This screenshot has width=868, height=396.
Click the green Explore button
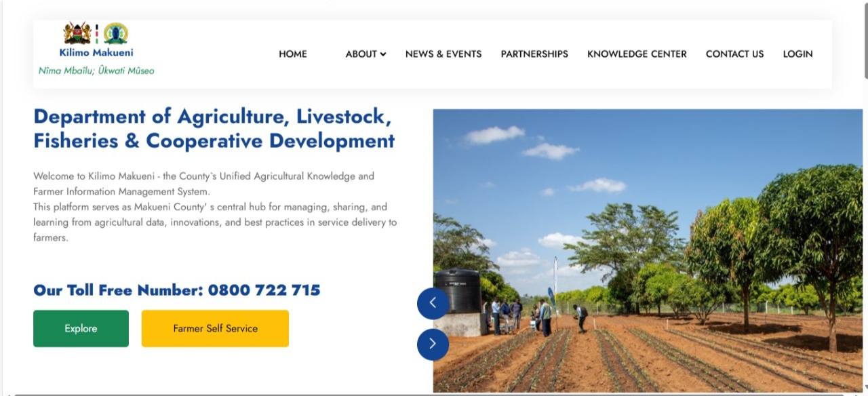click(x=81, y=328)
